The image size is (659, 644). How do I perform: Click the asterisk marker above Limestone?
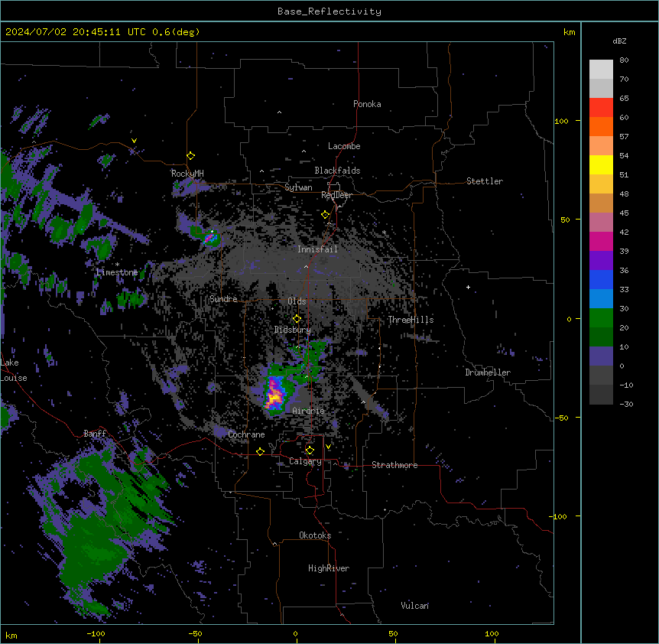(117, 265)
